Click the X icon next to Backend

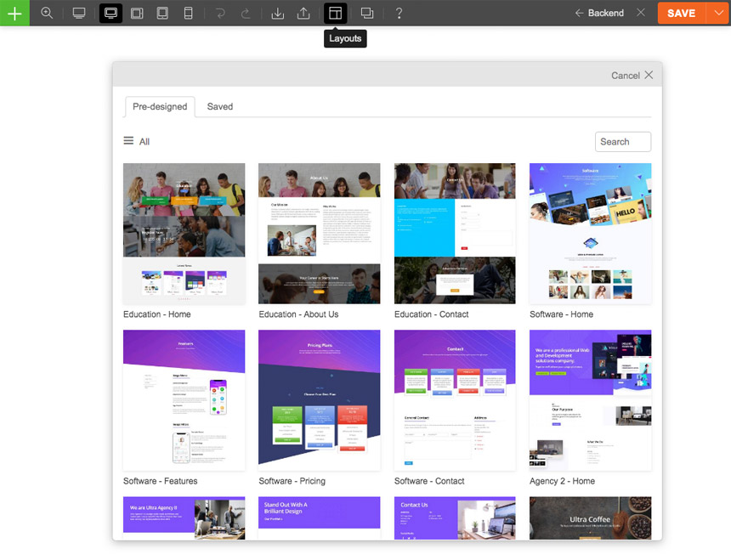click(x=641, y=13)
